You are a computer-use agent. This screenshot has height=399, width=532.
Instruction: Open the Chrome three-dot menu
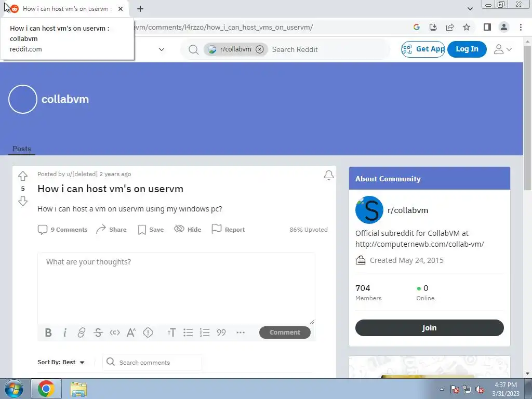(521, 27)
